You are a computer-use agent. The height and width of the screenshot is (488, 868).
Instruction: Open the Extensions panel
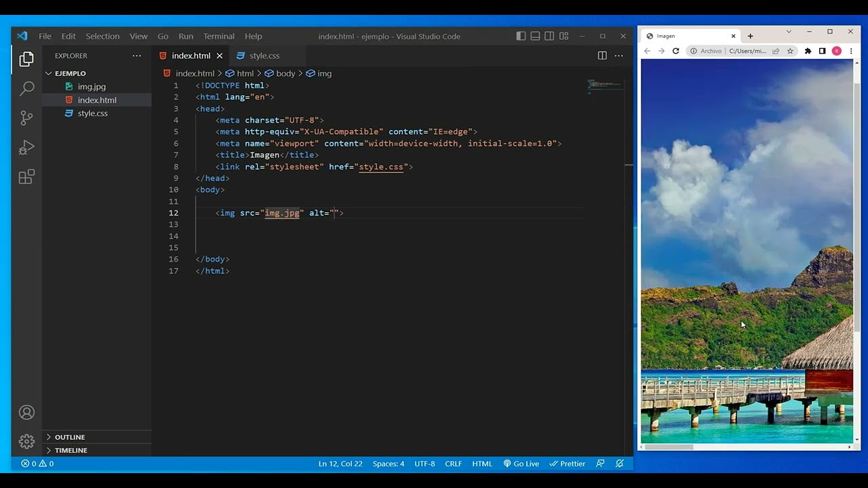tap(26, 177)
